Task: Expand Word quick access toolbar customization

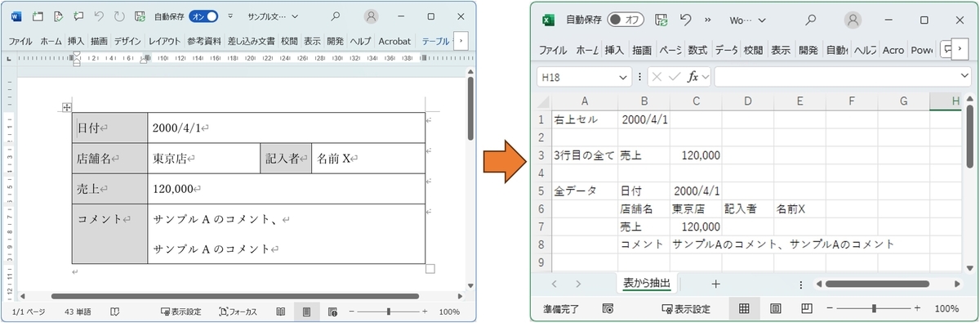Action: [x=230, y=16]
